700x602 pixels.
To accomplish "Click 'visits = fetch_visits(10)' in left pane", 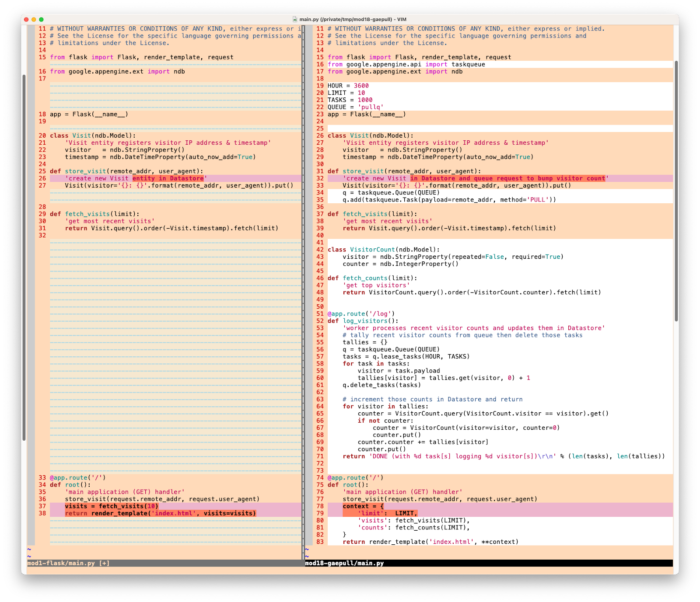I will tap(112, 506).
